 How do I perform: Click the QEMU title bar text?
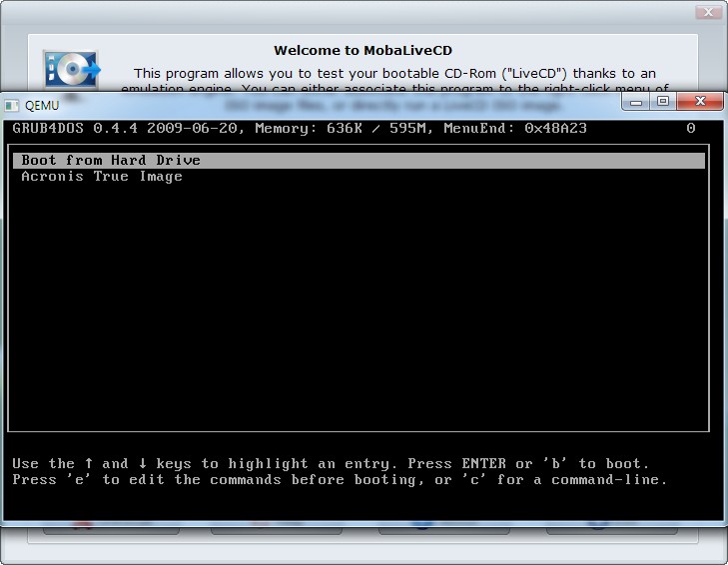[42, 106]
